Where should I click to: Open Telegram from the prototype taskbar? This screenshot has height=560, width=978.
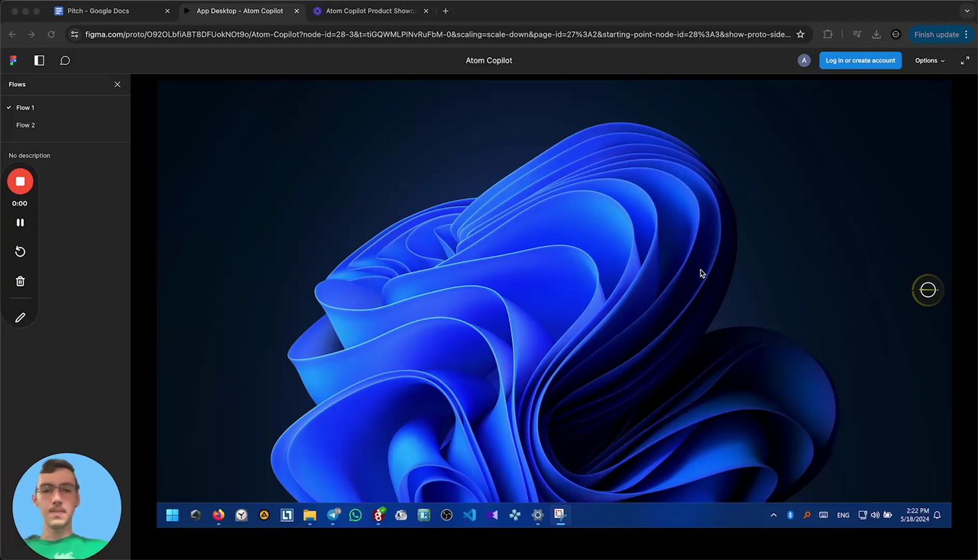(333, 515)
